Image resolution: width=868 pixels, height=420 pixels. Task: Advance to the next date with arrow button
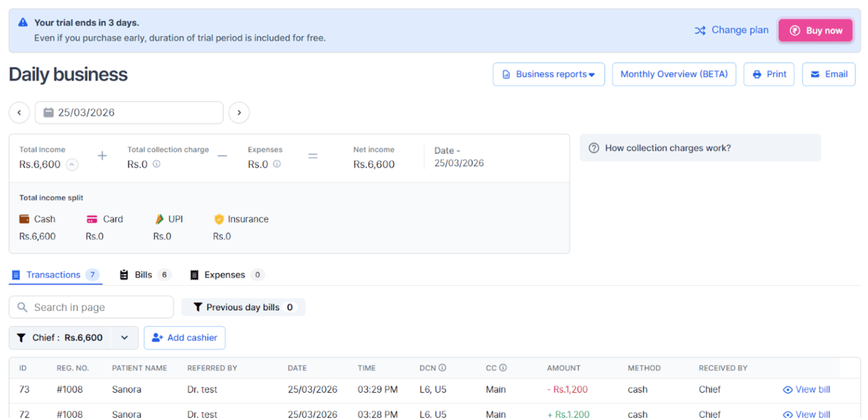pos(239,112)
